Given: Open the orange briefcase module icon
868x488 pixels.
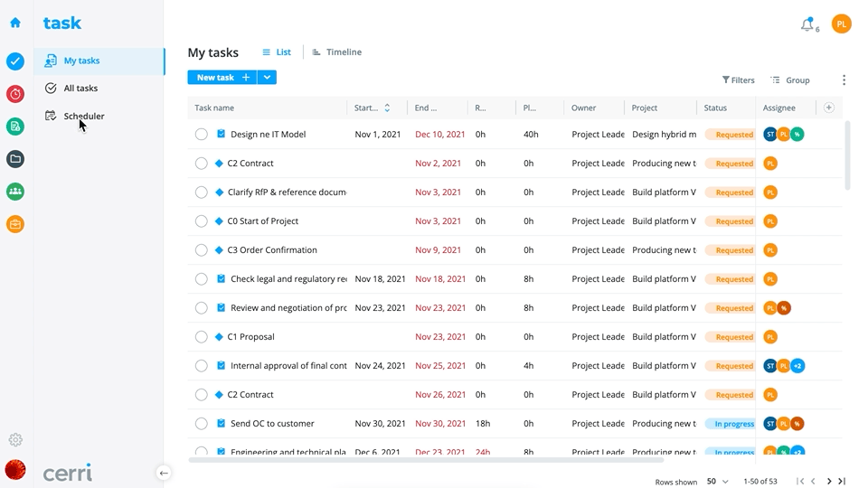Looking at the screenshot, I should pyautogui.click(x=15, y=224).
